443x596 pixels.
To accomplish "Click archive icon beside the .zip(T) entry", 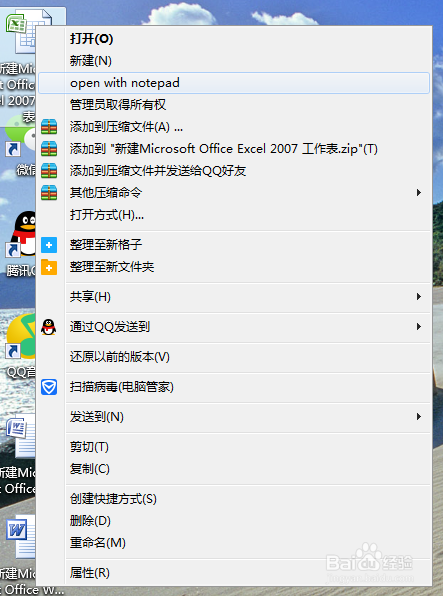I will tap(49, 149).
